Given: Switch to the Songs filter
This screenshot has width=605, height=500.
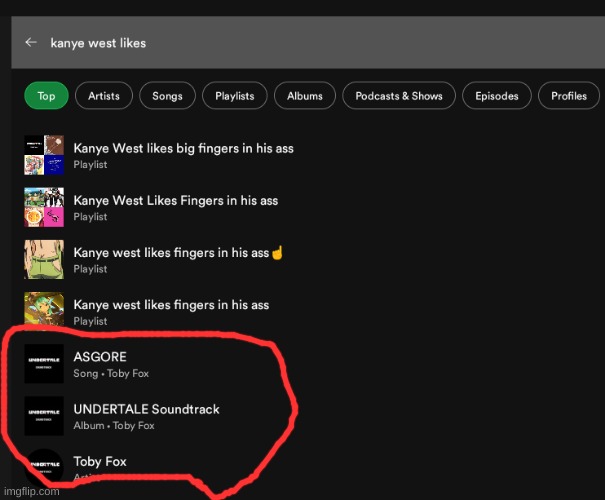Looking at the screenshot, I should click(167, 96).
